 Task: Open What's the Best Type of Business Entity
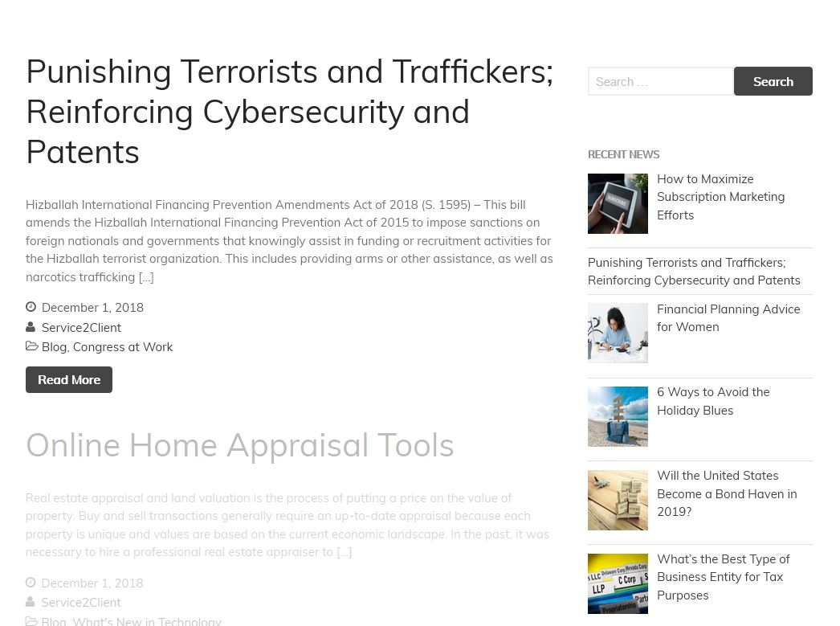pos(723,577)
